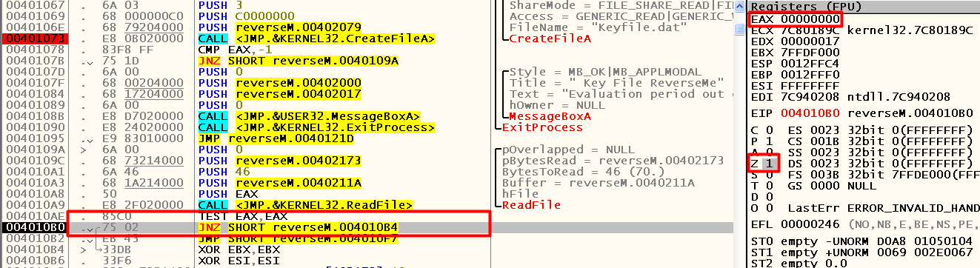980x268 pixels.
Task: Click the hOwner = NULL comment
Action: tap(558, 105)
